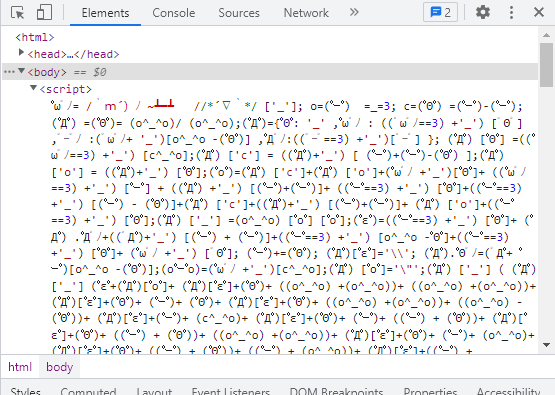
Task: Open the DOM Breakpoints pane tab
Action: click(x=336, y=391)
